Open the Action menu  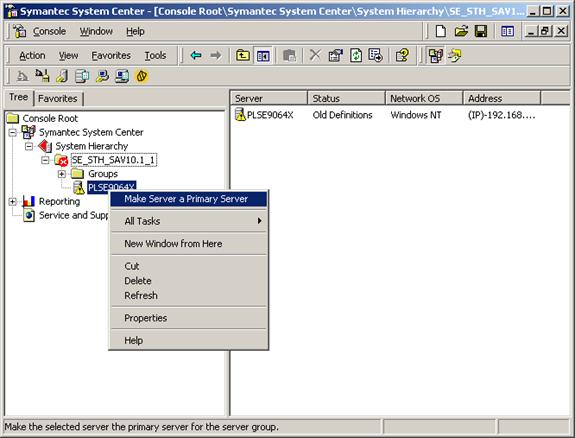(32, 55)
